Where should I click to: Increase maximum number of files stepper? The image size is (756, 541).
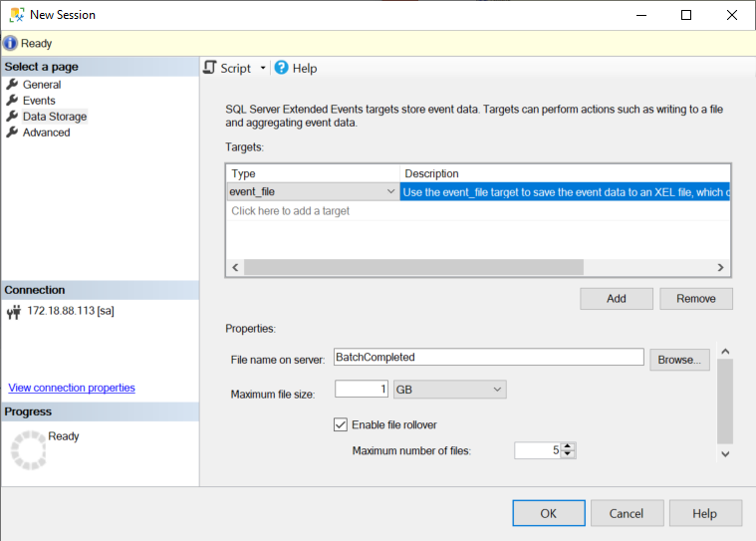tap(568, 446)
